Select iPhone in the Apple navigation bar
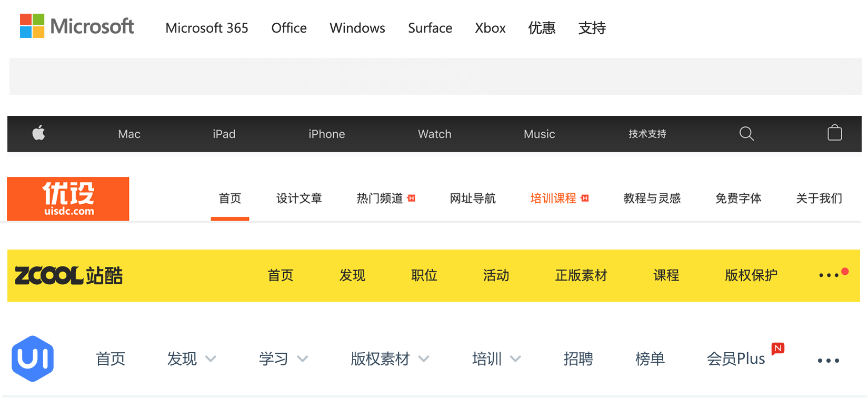 pyautogui.click(x=326, y=134)
